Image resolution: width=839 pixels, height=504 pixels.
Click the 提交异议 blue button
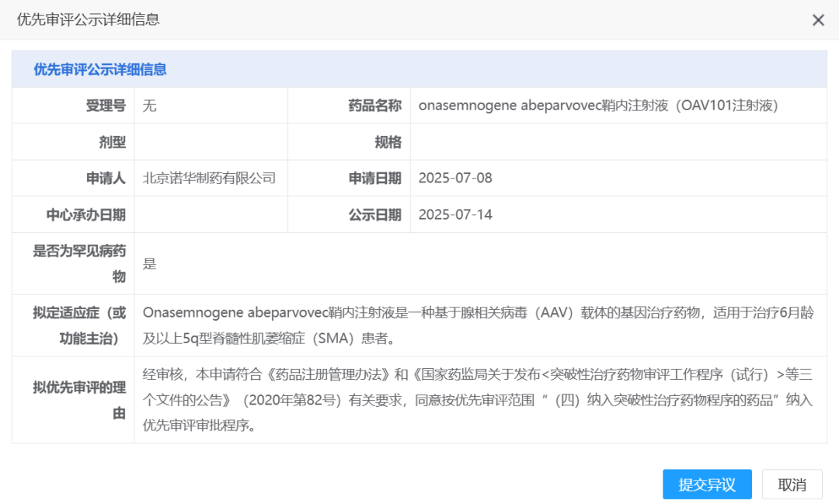coord(706,484)
